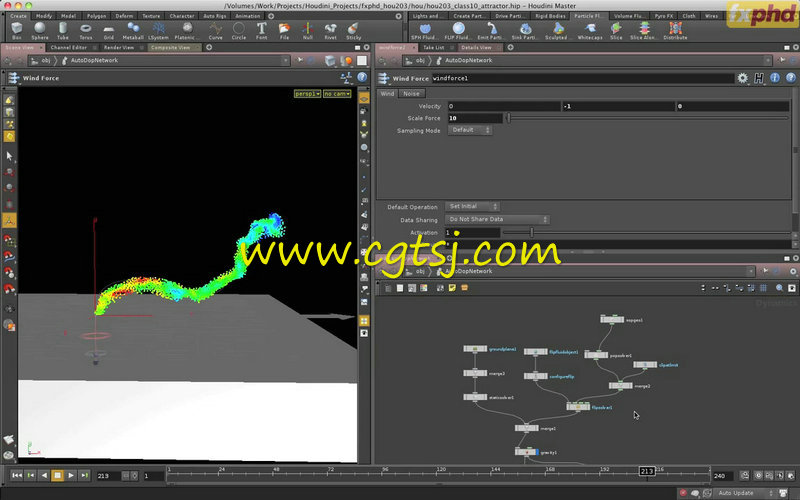Toggle the blue display flag on gravity1 node
800x500 pixels.
[536, 452]
